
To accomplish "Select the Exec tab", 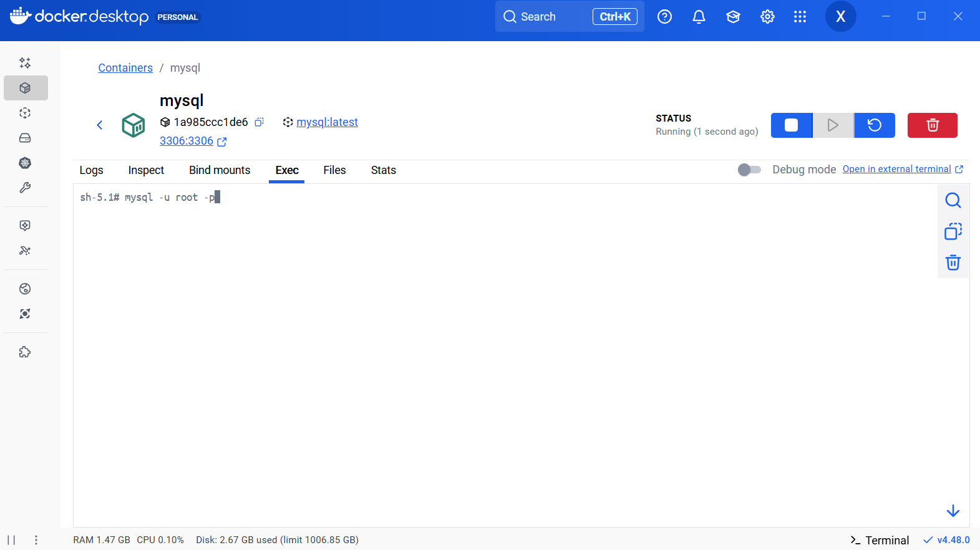I will coord(287,170).
